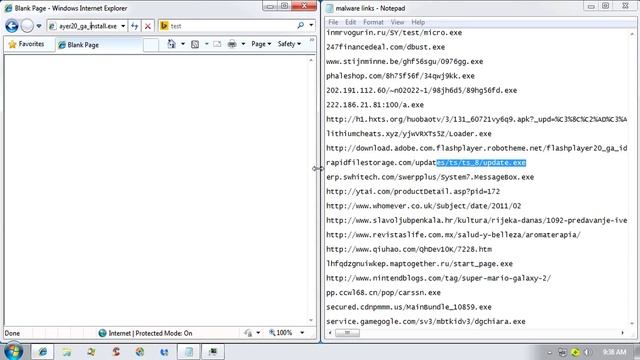Click the Home icon in the command bar
Image resolution: width=640 pixels, height=360 pixels.
[x=171, y=44]
